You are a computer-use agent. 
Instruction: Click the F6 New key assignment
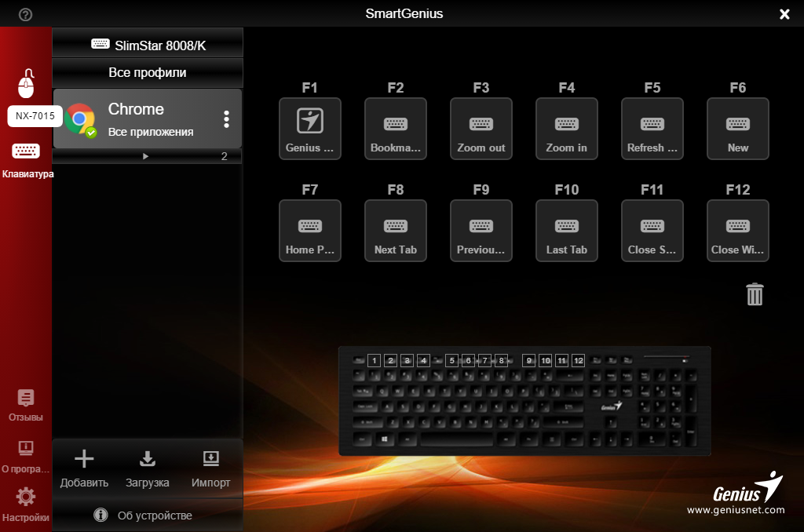[x=738, y=129]
